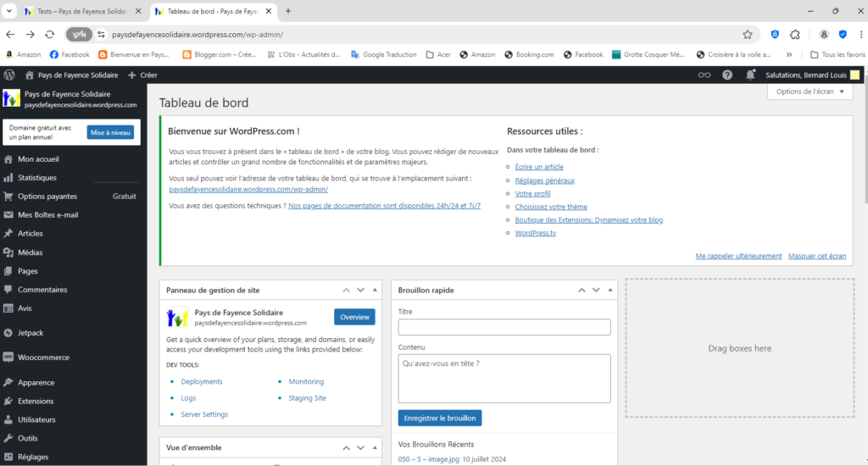The height and width of the screenshot is (466, 868).
Task: Open Statistiques in the sidebar
Action: point(36,178)
